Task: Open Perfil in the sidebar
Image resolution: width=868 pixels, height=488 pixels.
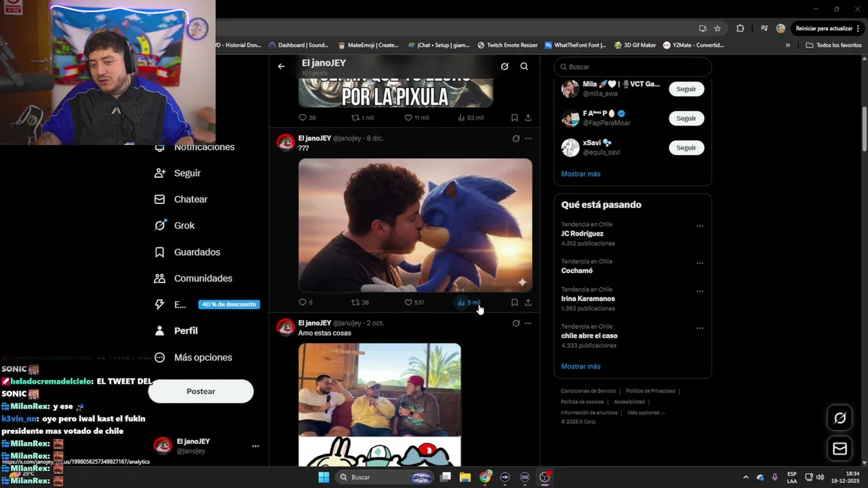Action: click(x=176, y=331)
